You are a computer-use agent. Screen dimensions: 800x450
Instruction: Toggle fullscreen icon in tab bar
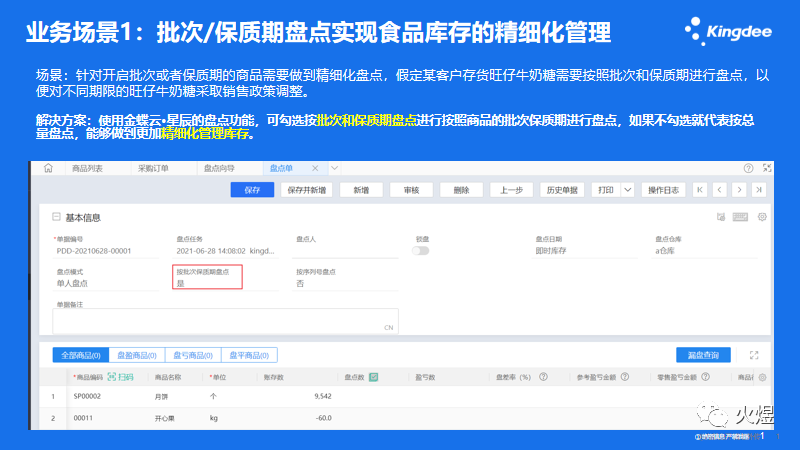coord(767,168)
